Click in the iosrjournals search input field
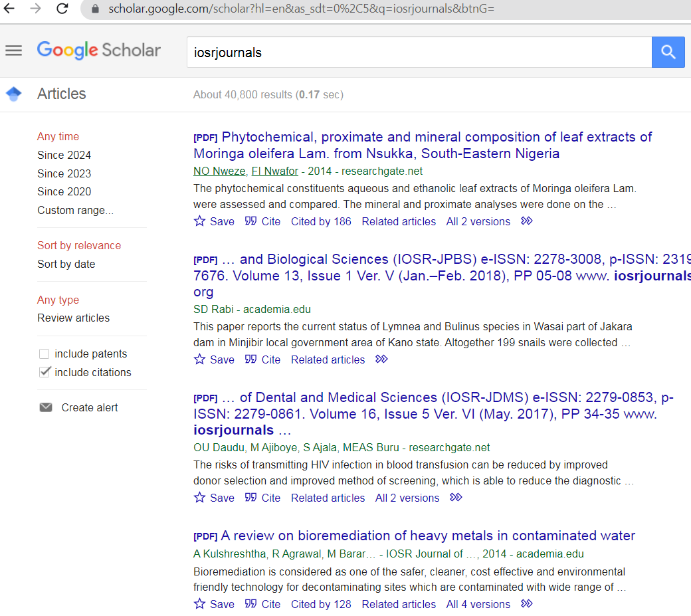 (419, 52)
